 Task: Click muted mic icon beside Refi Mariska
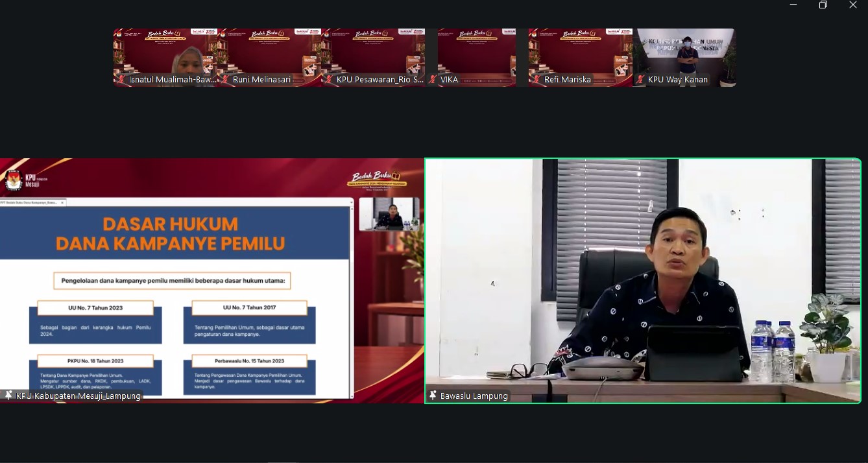point(536,80)
